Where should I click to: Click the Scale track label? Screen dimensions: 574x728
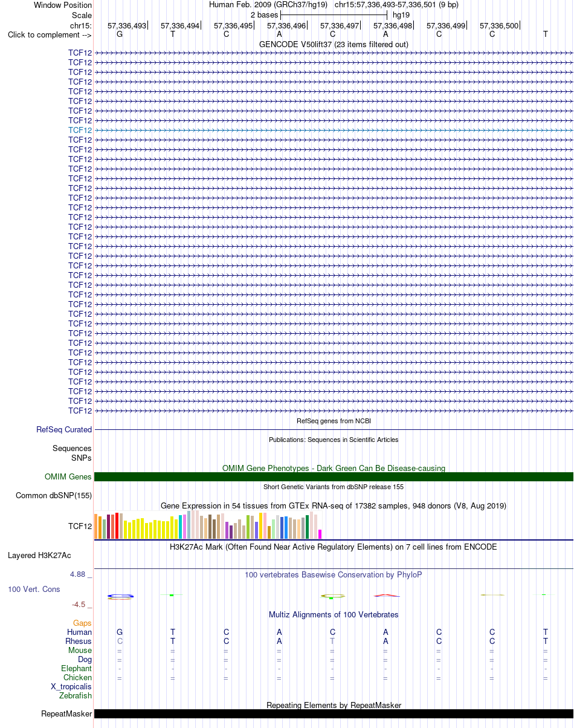[82, 15]
